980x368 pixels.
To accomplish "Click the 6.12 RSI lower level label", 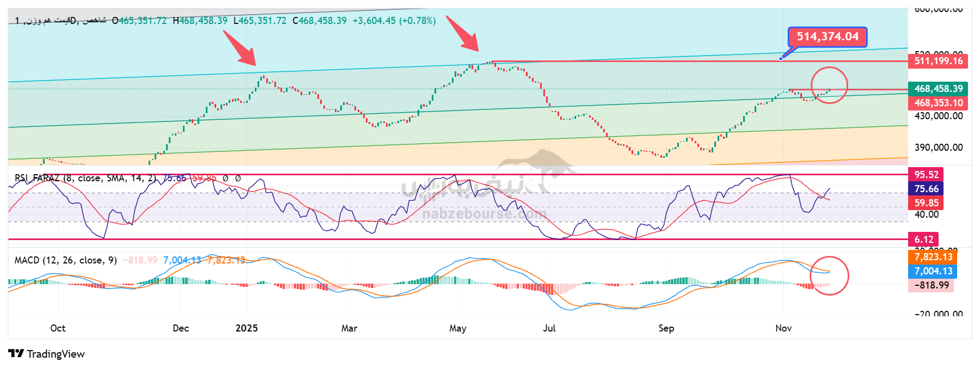I will [x=923, y=240].
